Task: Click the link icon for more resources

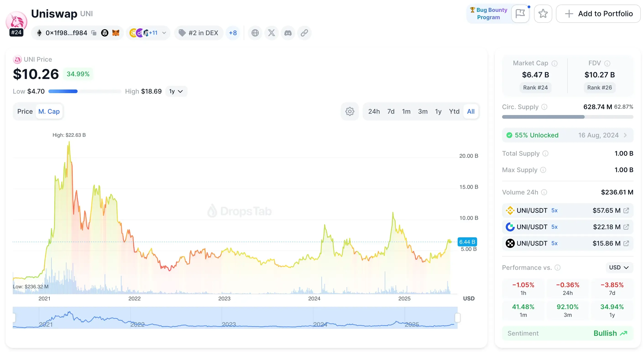Action: point(304,33)
